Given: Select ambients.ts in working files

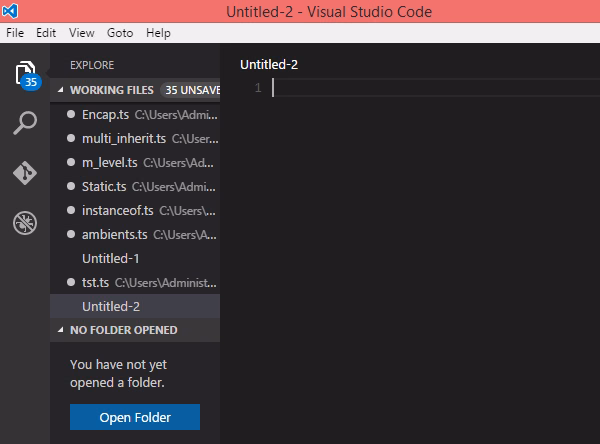Looking at the screenshot, I should [135, 234].
